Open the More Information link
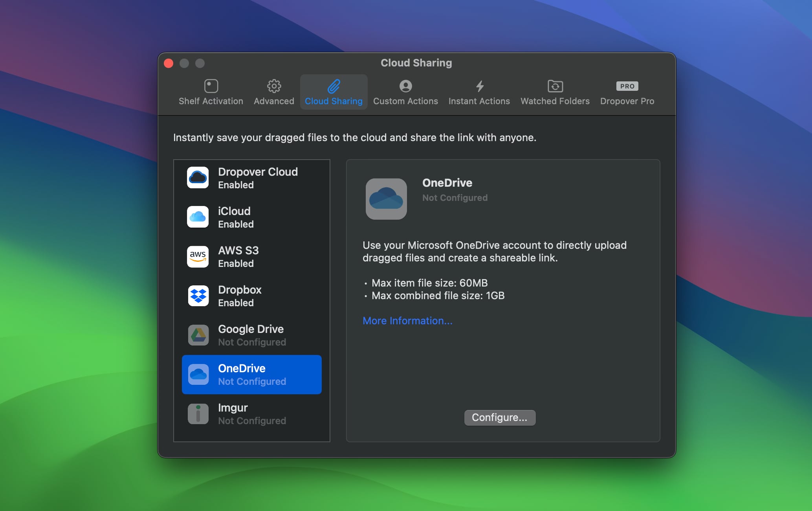 pyautogui.click(x=407, y=321)
